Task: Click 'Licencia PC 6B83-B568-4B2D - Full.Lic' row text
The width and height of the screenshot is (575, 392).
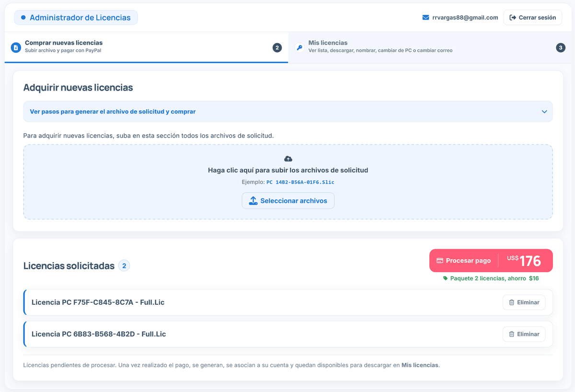Action: [x=99, y=334]
